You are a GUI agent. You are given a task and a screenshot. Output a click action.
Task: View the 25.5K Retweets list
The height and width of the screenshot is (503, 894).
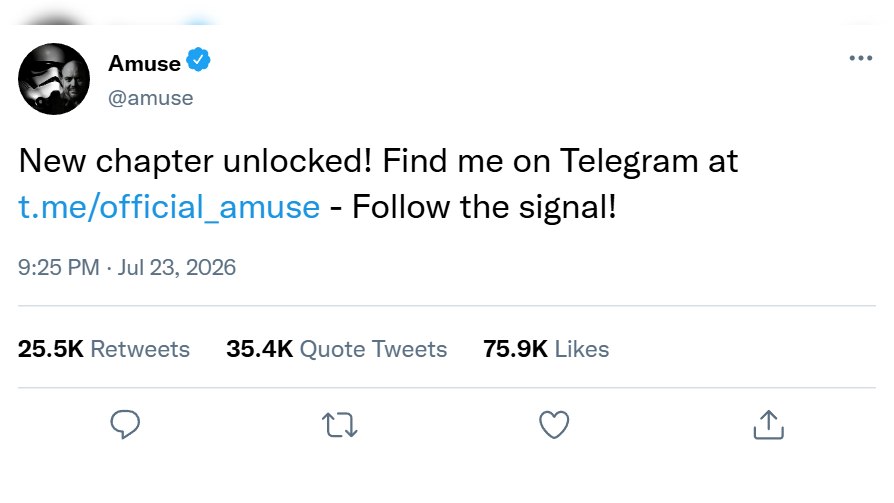pos(104,349)
